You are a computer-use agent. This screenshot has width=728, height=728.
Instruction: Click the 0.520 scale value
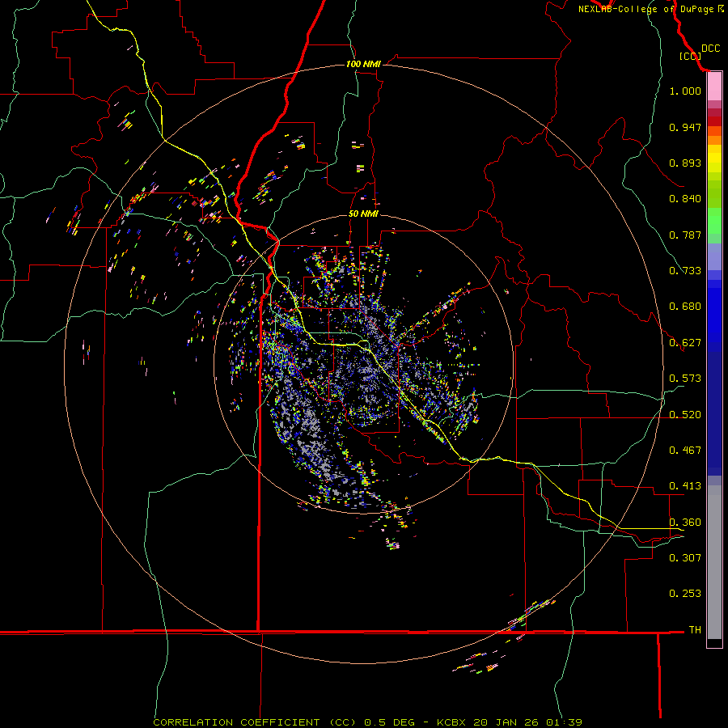(x=685, y=415)
